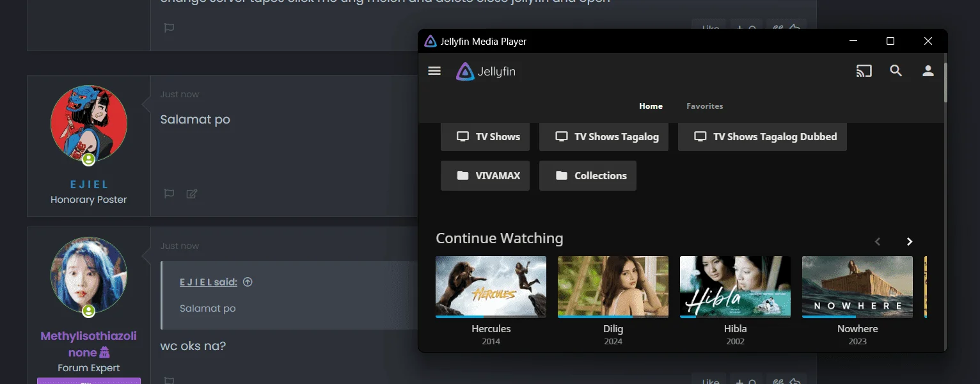Click online status badge on E J I E L avatar

click(x=88, y=159)
